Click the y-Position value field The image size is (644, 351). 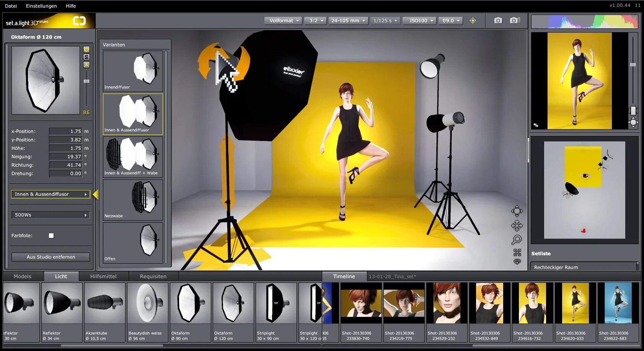pos(65,139)
